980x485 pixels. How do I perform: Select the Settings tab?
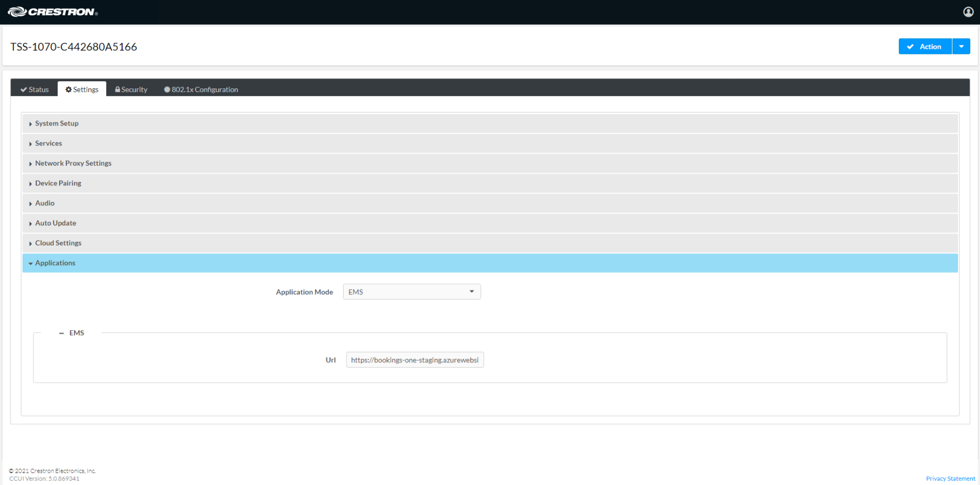coord(82,89)
